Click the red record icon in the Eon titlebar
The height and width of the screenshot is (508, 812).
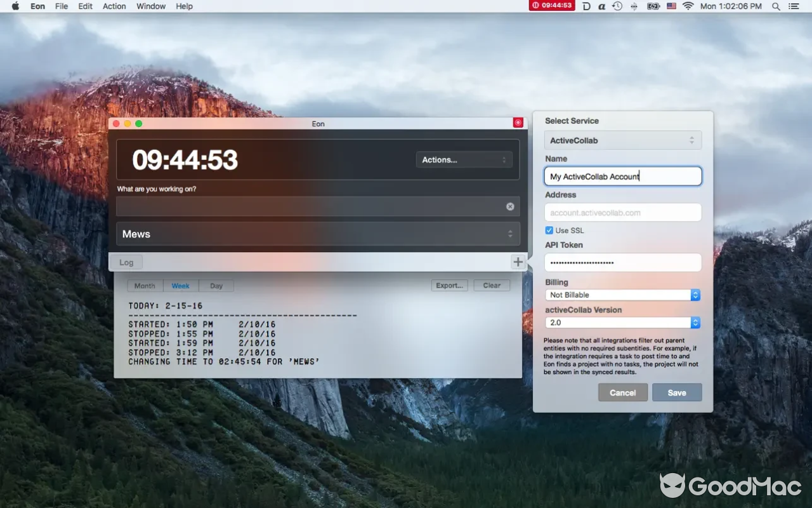click(518, 123)
